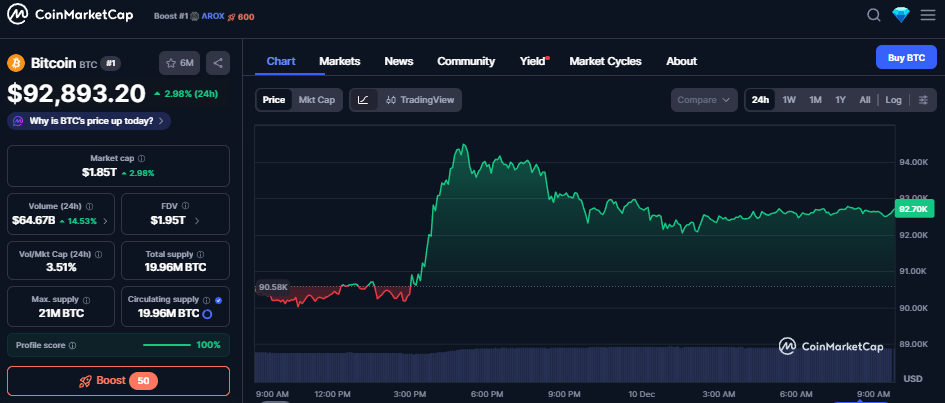Click the $64.67B volume value
Image resolution: width=945 pixels, height=403 pixels.
click(33, 221)
